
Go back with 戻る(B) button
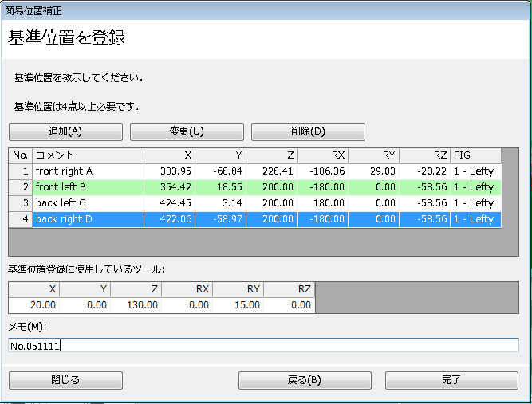tap(304, 380)
